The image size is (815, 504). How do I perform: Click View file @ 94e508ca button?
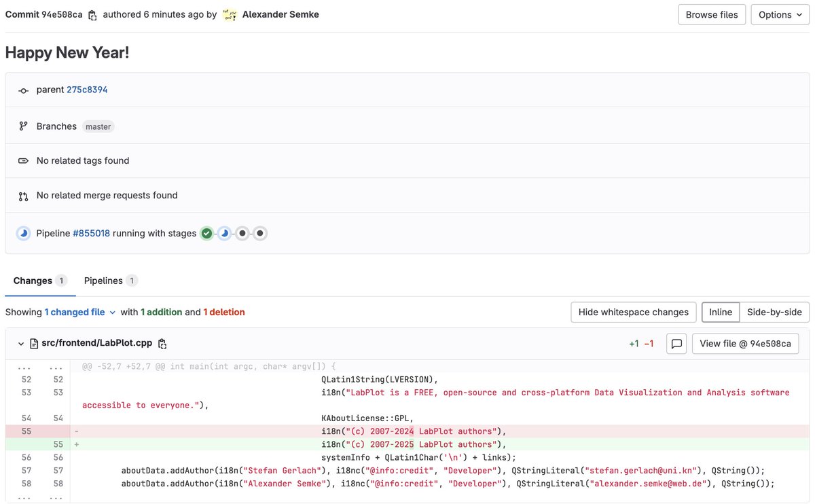pyautogui.click(x=745, y=344)
